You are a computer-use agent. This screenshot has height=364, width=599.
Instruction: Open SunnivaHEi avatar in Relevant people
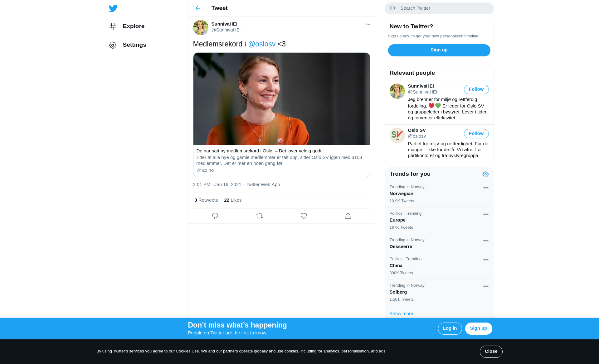pyautogui.click(x=397, y=91)
